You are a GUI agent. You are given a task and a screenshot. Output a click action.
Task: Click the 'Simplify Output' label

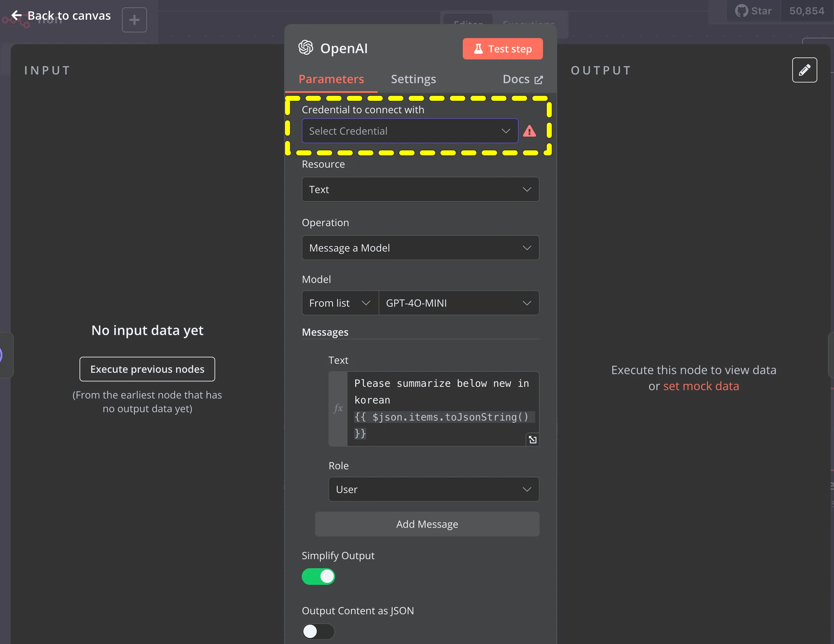[x=338, y=555]
